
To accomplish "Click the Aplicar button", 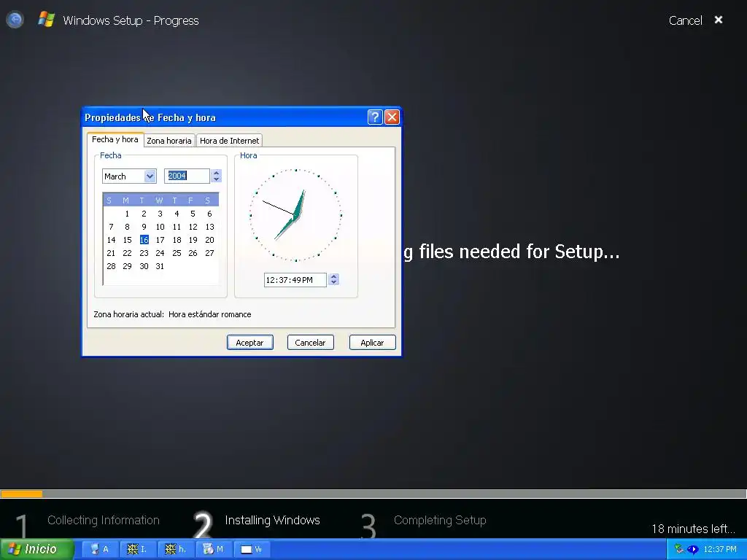I will click(372, 343).
